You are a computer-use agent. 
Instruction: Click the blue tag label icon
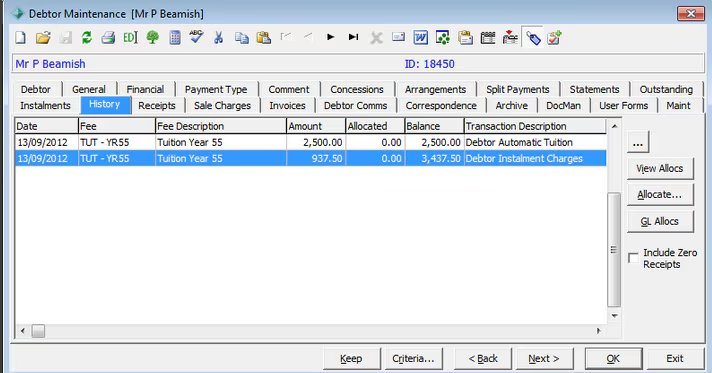tap(533, 38)
